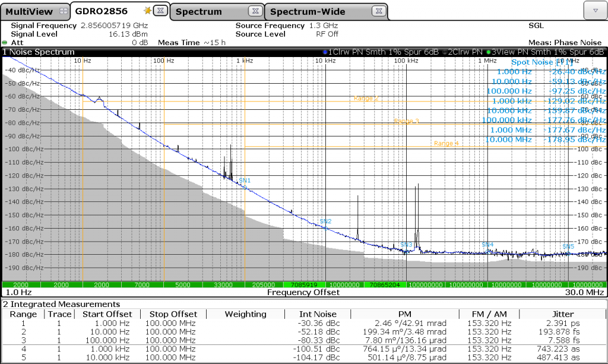Click the 30.0 MHz stop offset label
Viewport: 608px width, 364px height.
click(584, 292)
